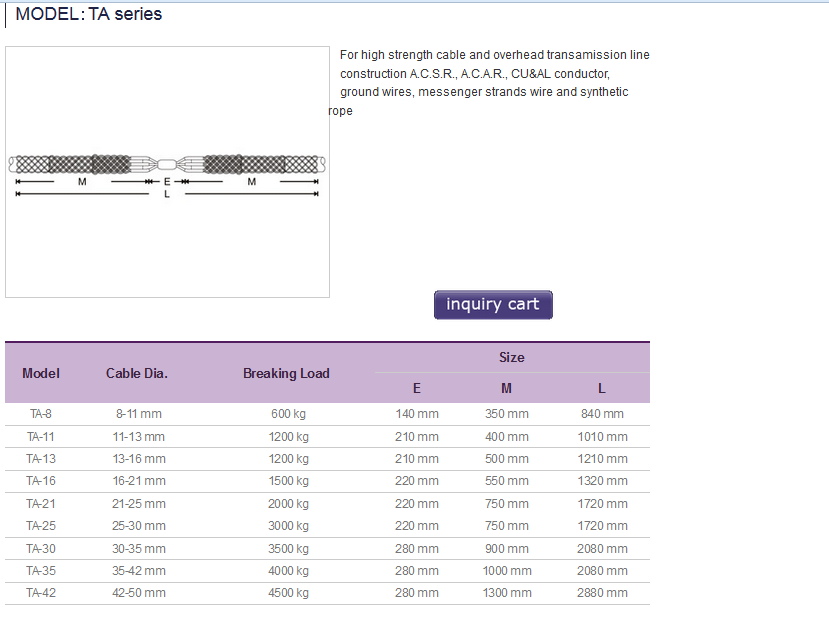The width and height of the screenshot is (829, 624).
Task: Click the 900 mm M size cell
Action: 506,549
